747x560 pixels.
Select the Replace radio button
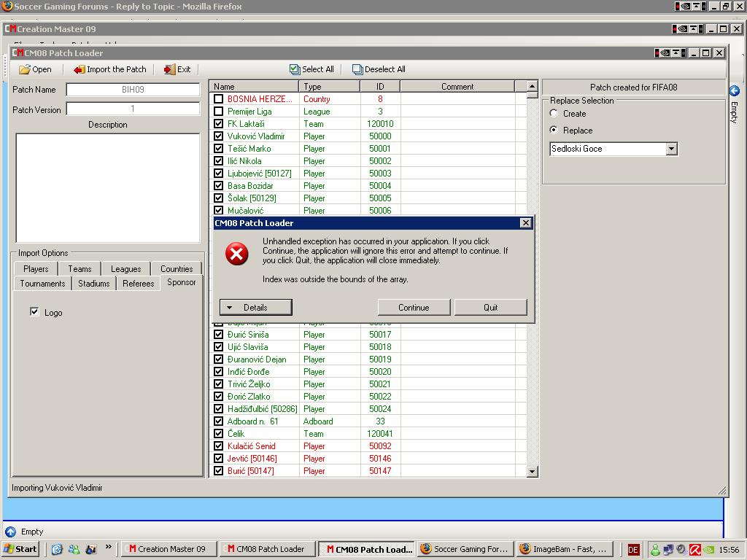coord(554,130)
